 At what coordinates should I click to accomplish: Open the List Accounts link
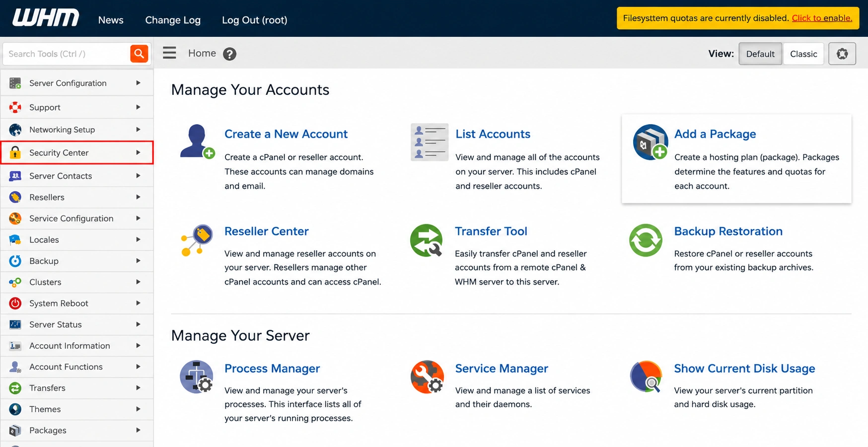(x=493, y=134)
